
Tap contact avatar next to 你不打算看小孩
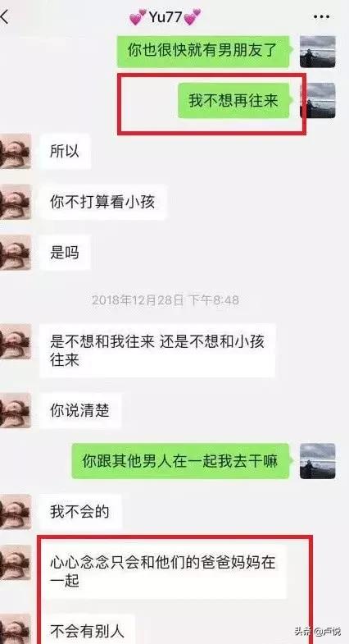[16, 202]
